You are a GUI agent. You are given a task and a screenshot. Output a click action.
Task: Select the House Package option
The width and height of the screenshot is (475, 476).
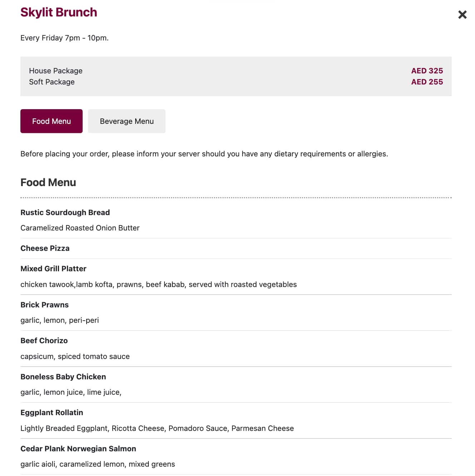pos(56,71)
